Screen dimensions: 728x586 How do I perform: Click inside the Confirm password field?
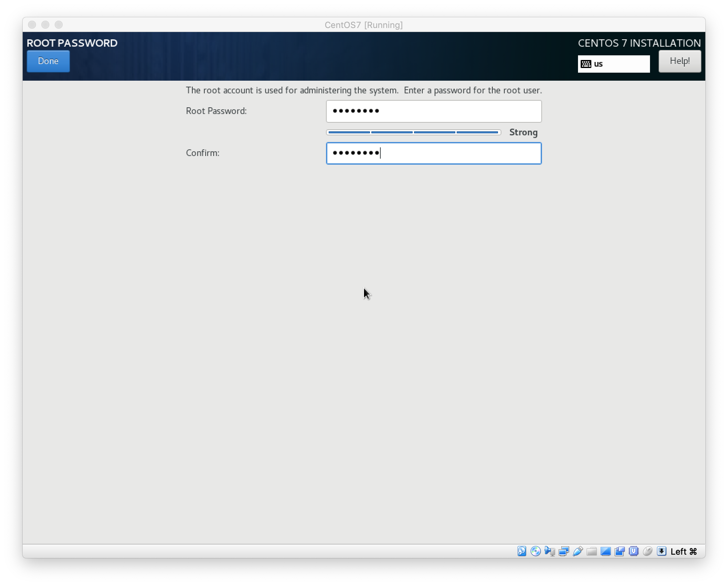pos(434,153)
